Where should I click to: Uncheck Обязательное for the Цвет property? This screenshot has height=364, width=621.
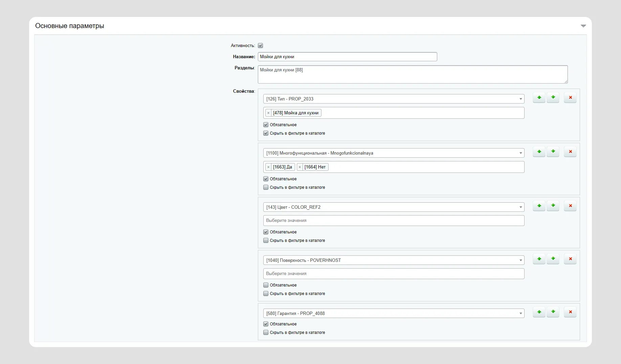266,232
